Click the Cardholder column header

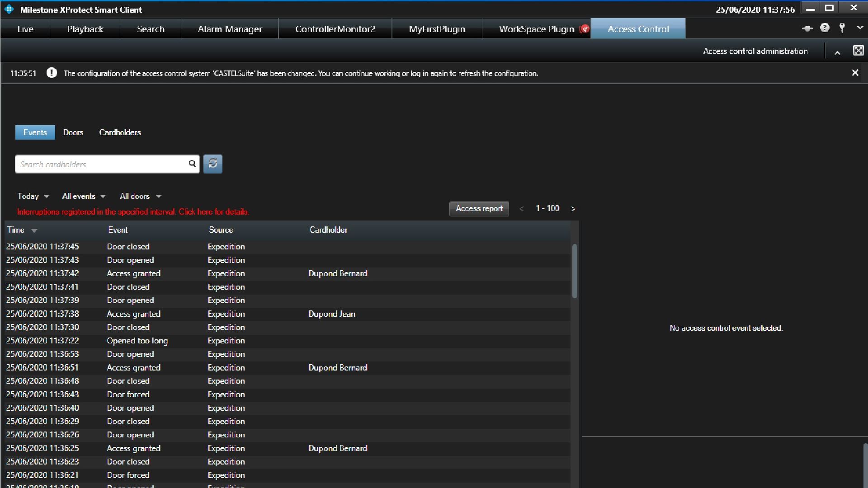tap(328, 230)
